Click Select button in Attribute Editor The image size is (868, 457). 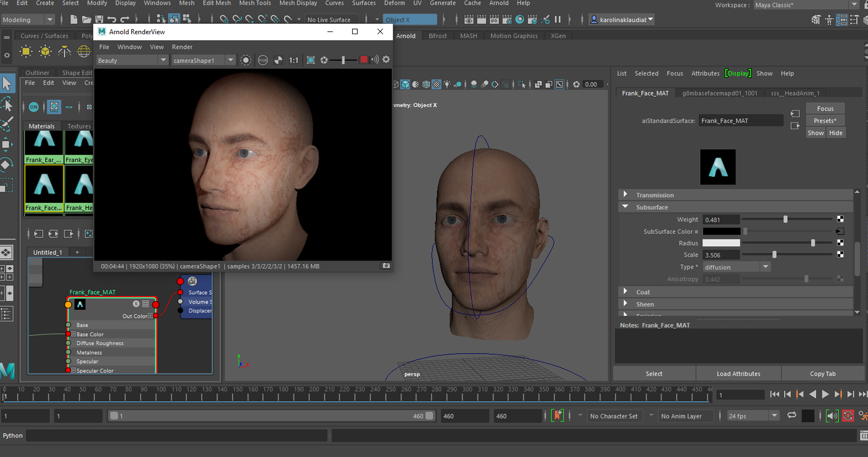(654, 373)
